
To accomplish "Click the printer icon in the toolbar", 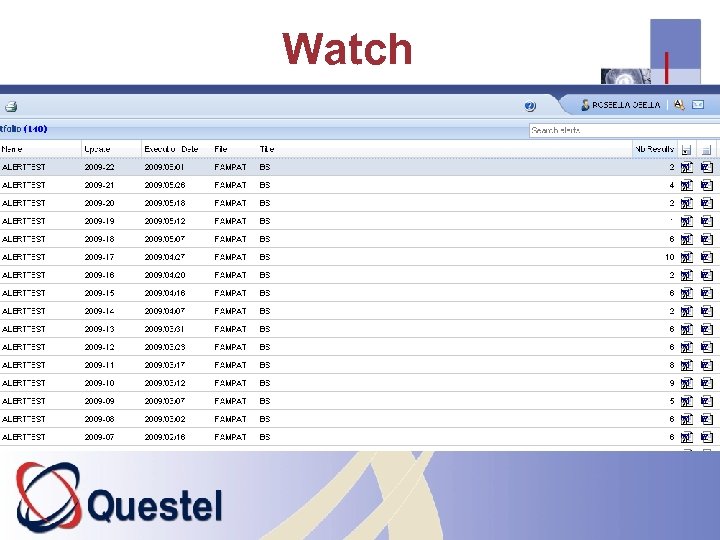I will point(11,107).
